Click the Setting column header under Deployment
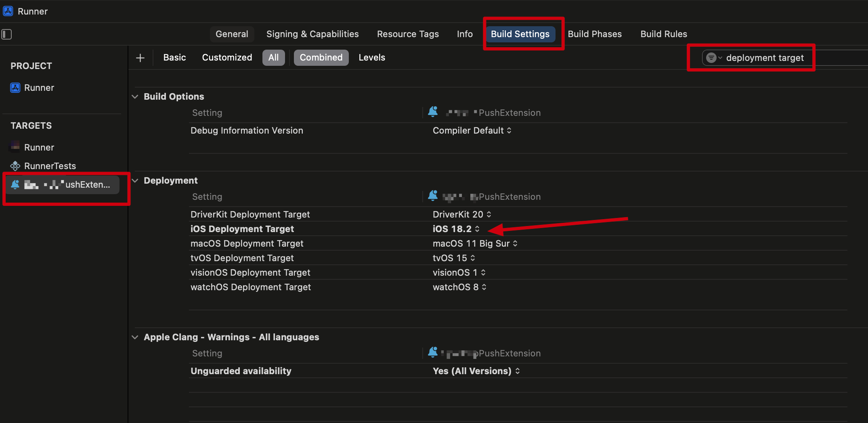 (x=207, y=197)
